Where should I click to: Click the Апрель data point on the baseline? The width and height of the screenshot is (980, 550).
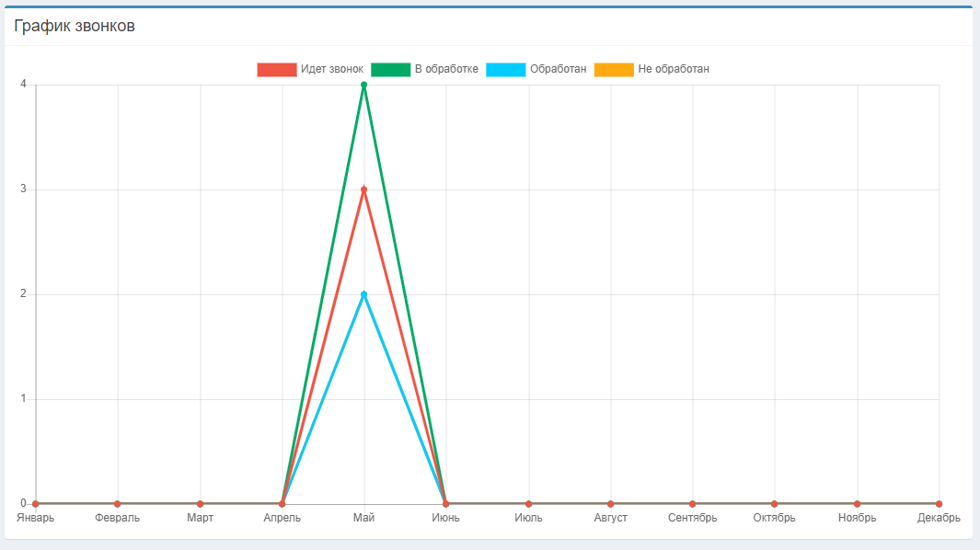click(282, 504)
